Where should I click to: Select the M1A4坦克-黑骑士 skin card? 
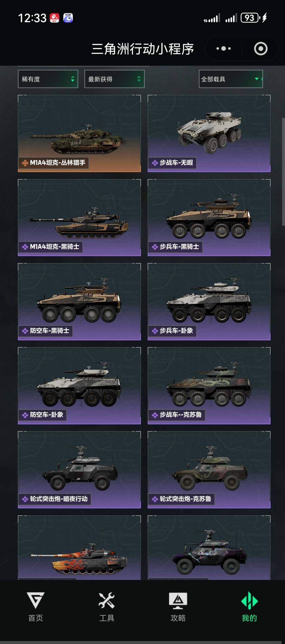79,218
